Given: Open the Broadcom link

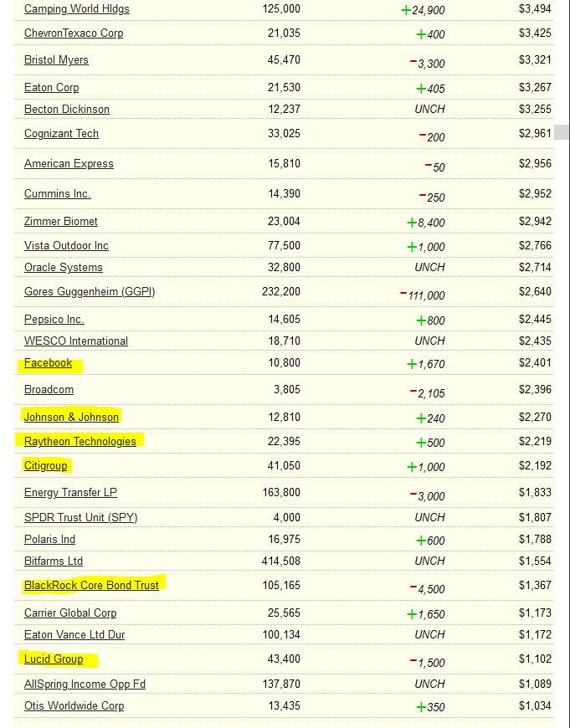Looking at the screenshot, I should click(49, 390).
